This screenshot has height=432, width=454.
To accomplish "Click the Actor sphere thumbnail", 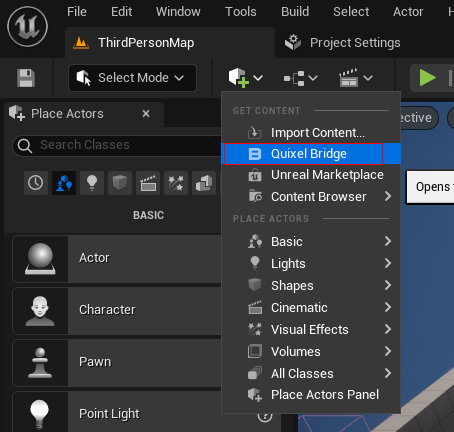I will coord(40,259).
